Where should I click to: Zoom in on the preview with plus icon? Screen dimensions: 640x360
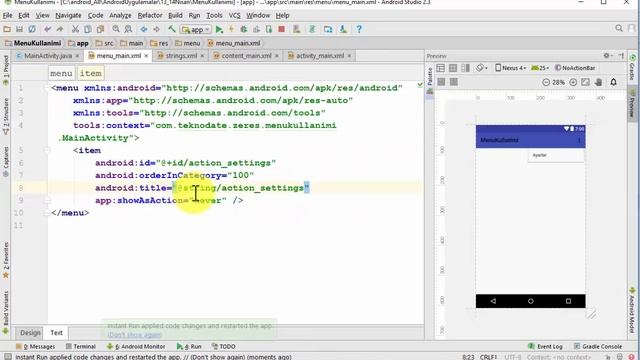coord(573,82)
